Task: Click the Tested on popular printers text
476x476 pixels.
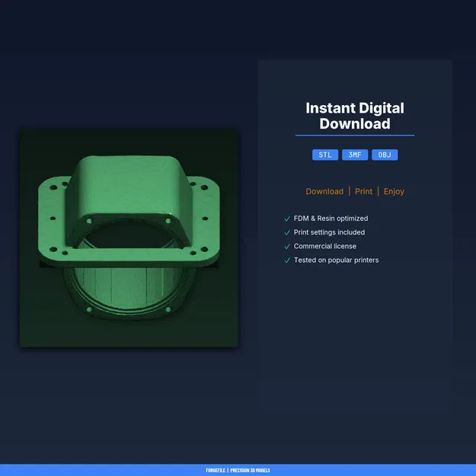Action: tap(336, 260)
